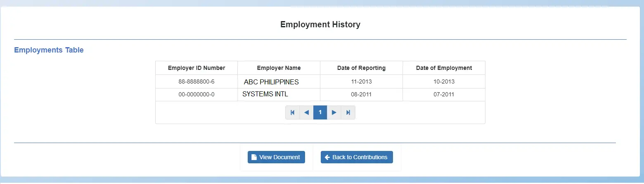Click the 07-2011 employment date cell
Image resolution: width=644 pixels, height=184 pixels.
[444, 94]
